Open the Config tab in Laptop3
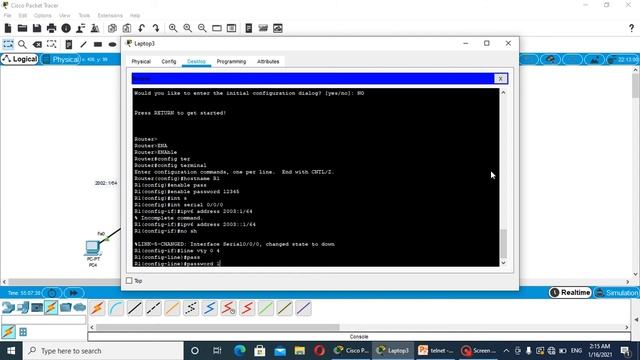Screen dimensions: 640x360 pos(169,62)
